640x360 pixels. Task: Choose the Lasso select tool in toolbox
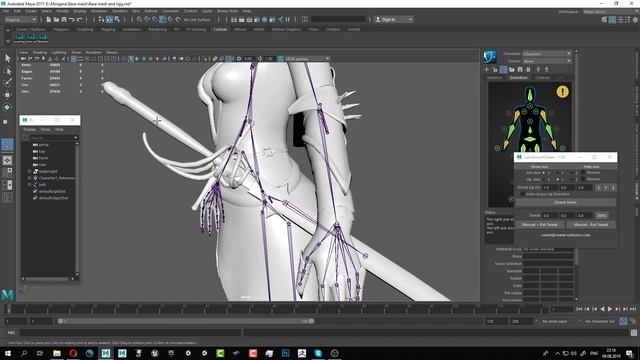[x=7, y=71]
